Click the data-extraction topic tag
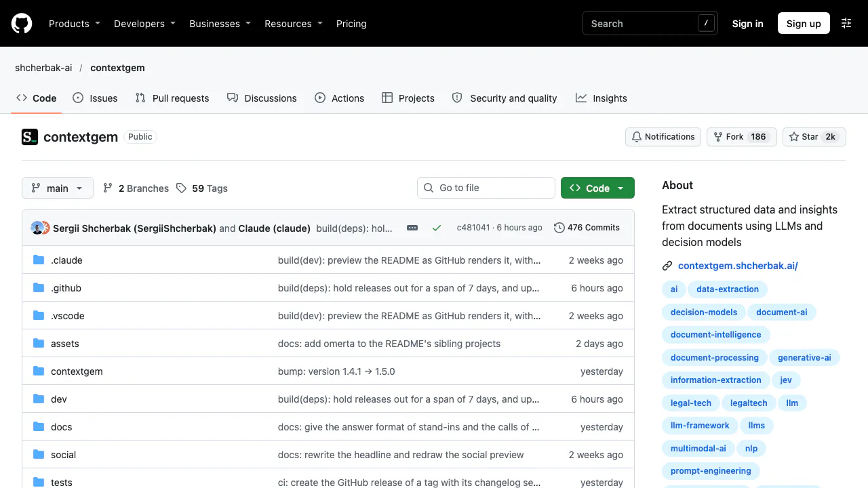The width and height of the screenshot is (868, 488). pos(728,289)
